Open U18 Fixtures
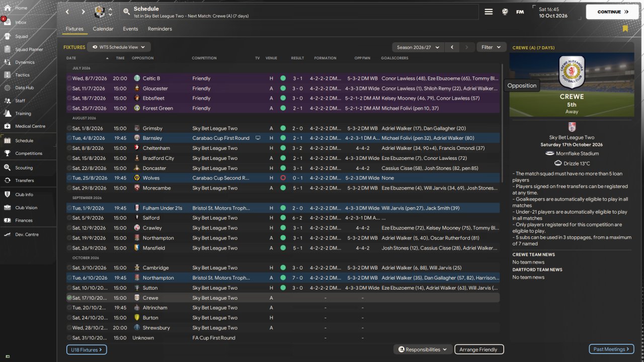The image size is (644, 362). pos(87,349)
